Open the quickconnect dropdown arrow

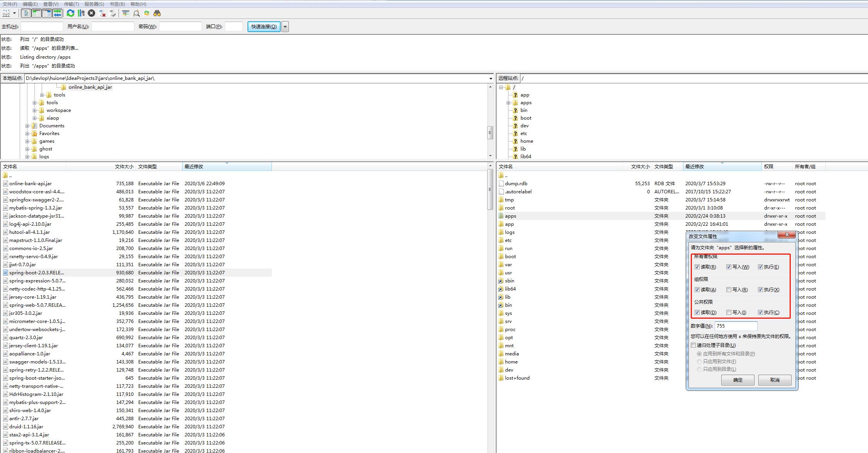click(x=285, y=27)
